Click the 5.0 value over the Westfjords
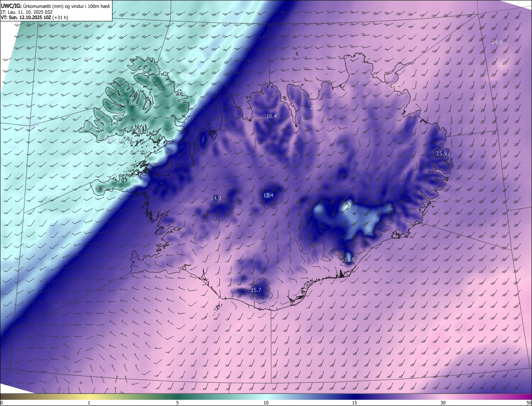Viewport: 532px width, 406px height. click(128, 103)
